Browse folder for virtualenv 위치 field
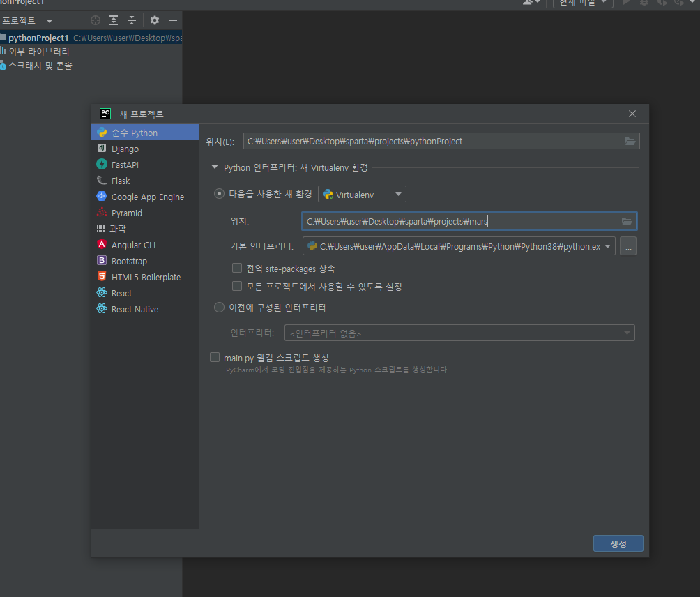The image size is (700, 597). click(x=627, y=222)
